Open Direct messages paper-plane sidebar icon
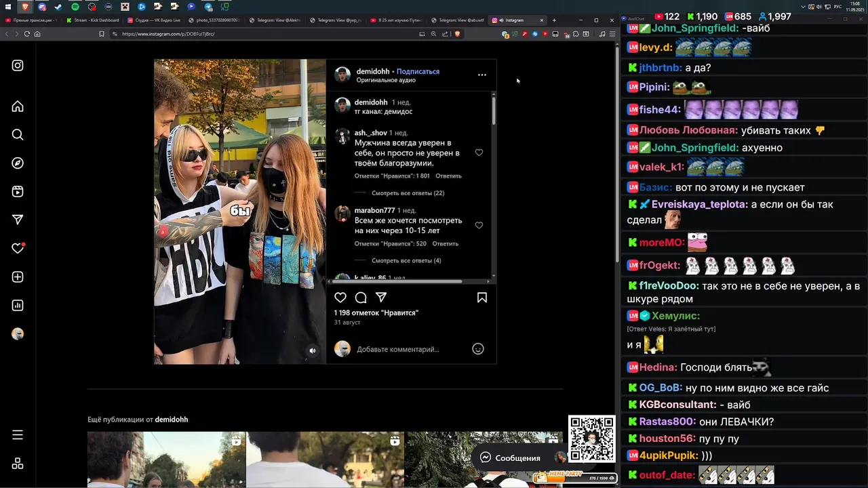868x488 pixels. click(x=18, y=220)
